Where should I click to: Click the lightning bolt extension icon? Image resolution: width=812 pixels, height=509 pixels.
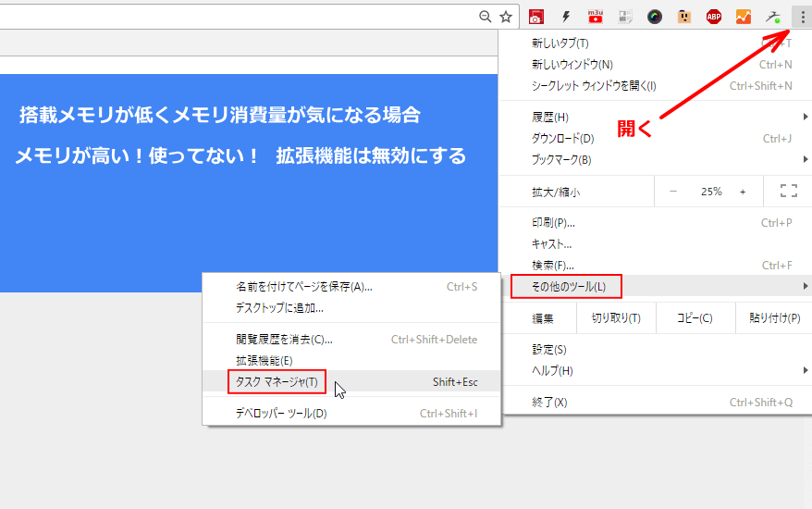tap(565, 17)
